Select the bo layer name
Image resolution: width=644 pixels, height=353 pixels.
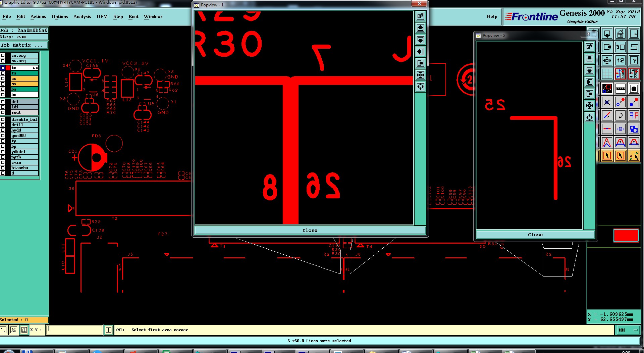(25, 95)
